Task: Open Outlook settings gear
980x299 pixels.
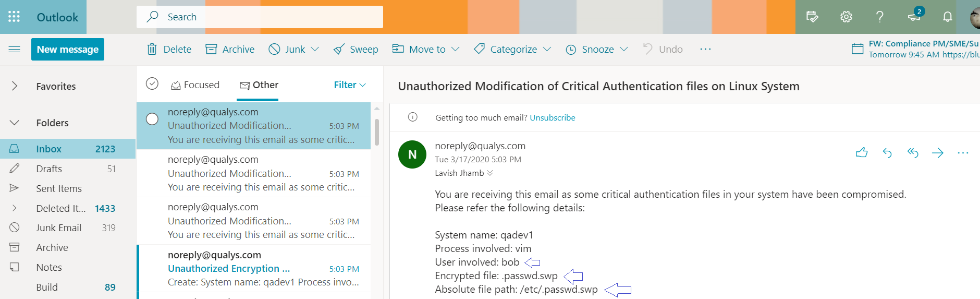Action: 846,17
